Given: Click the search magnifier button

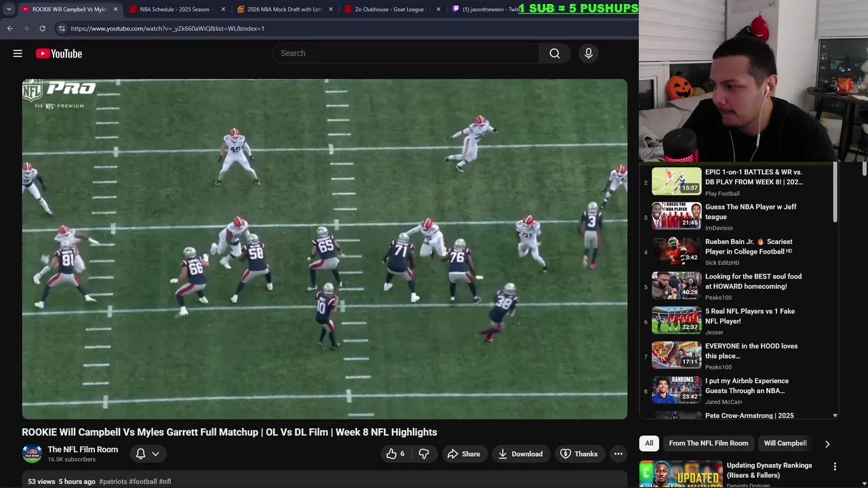Looking at the screenshot, I should tap(555, 54).
